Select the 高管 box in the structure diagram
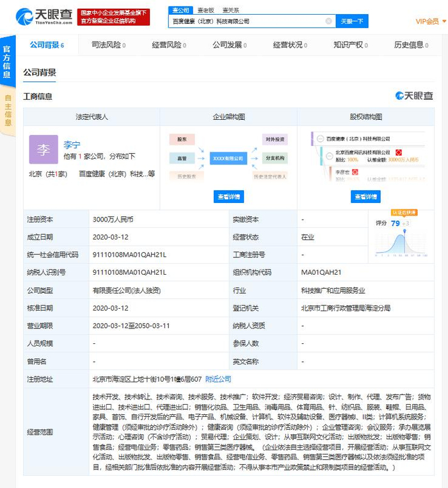The height and width of the screenshot is (488, 448). (x=182, y=158)
